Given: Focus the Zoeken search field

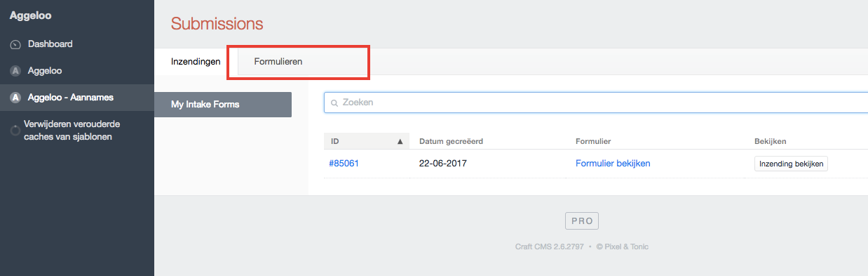Looking at the screenshot, I should coord(596,103).
